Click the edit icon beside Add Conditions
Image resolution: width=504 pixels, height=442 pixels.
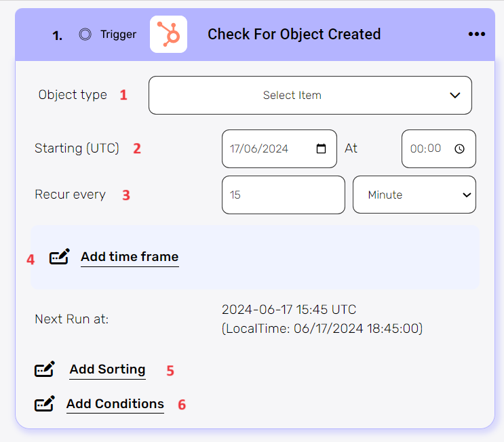[x=45, y=404]
